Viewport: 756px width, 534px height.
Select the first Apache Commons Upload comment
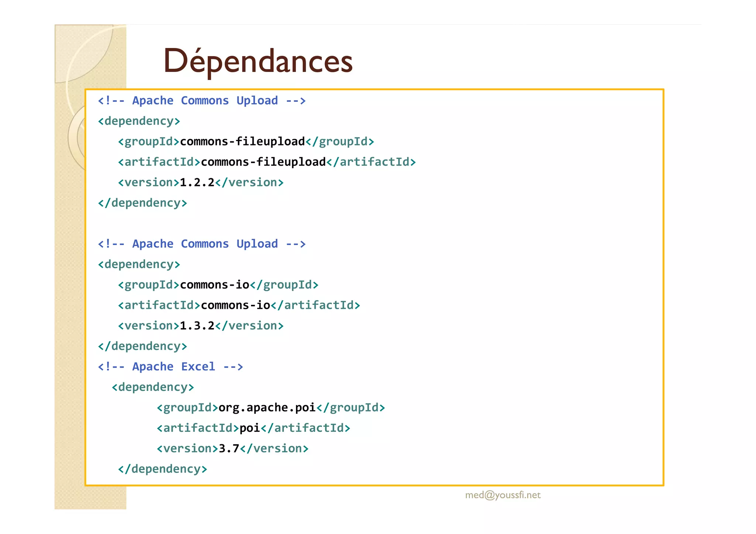(x=202, y=100)
